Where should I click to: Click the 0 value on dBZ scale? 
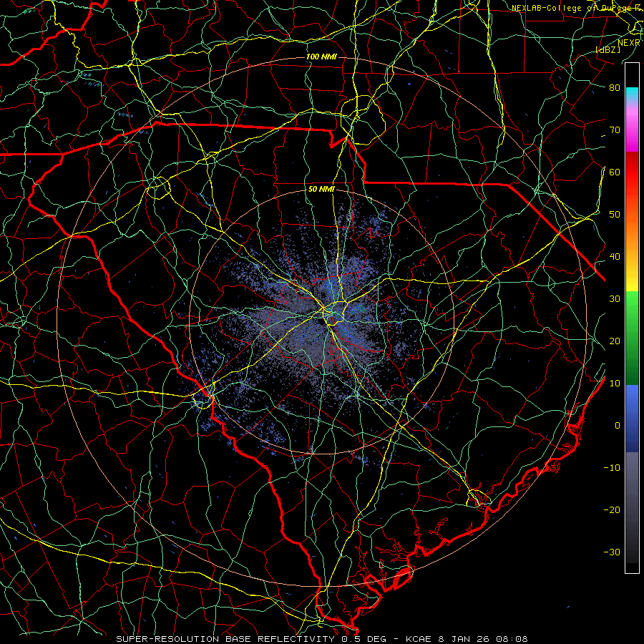pos(618,426)
